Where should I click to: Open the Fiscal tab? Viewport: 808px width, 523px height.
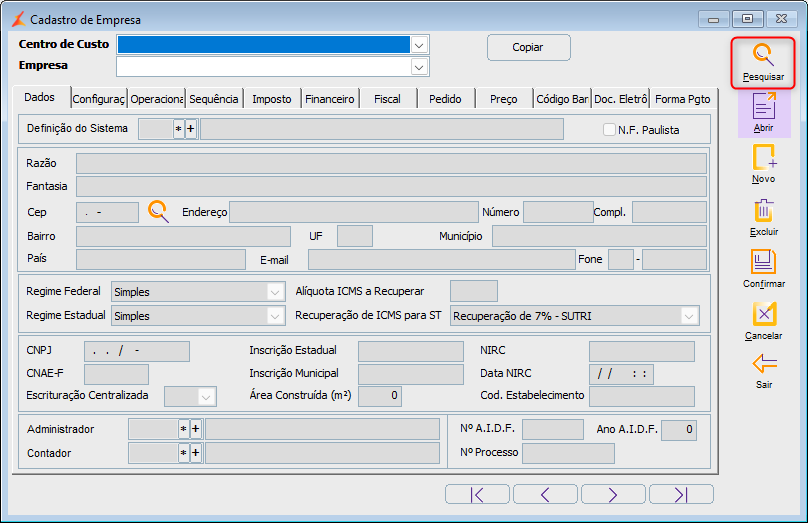click(x=388, y=99)
